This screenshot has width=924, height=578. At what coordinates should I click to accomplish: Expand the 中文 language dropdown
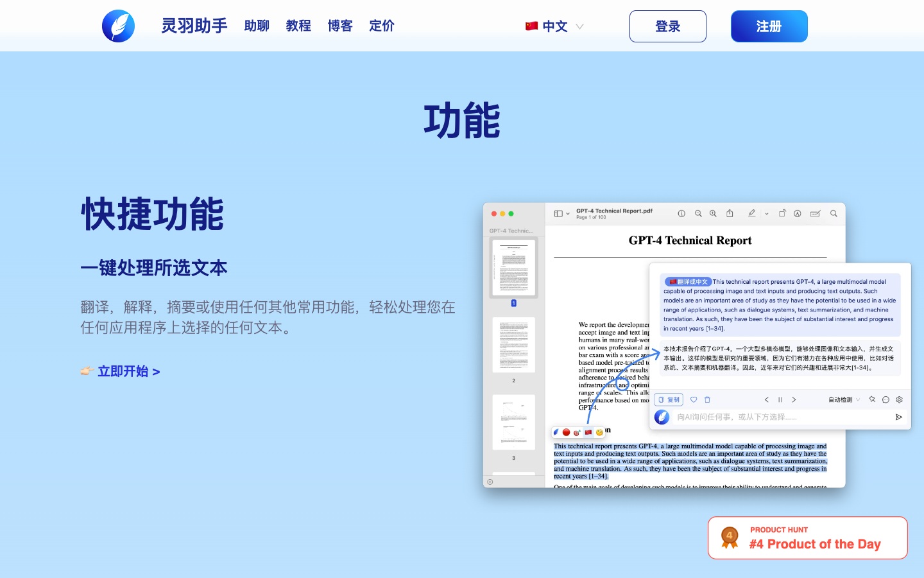point(554,26)
